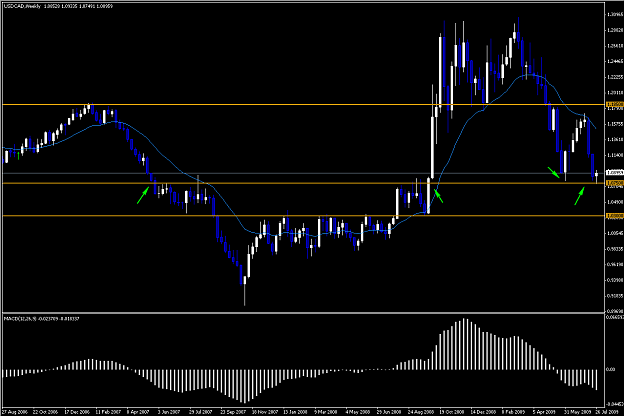Select the 9 Mar 2008 date label
The image size is (625, 417).
326,411
